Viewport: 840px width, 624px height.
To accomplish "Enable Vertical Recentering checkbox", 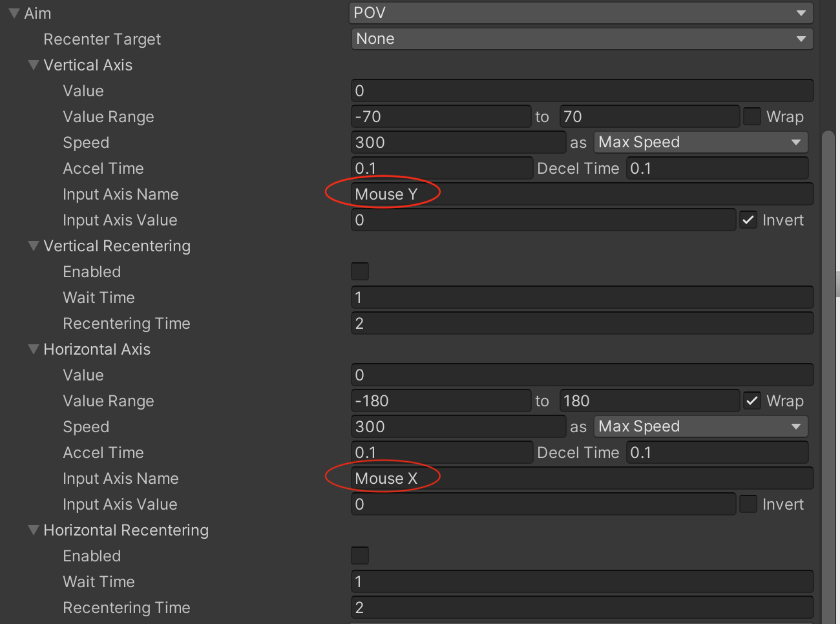I will (x=360, y=272).
